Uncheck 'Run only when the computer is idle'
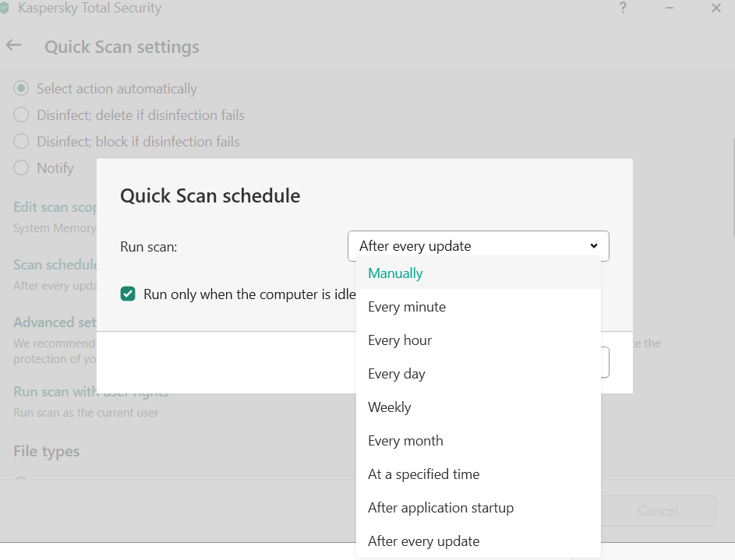Viewport: 735px width, 560px height. (128, 294)
